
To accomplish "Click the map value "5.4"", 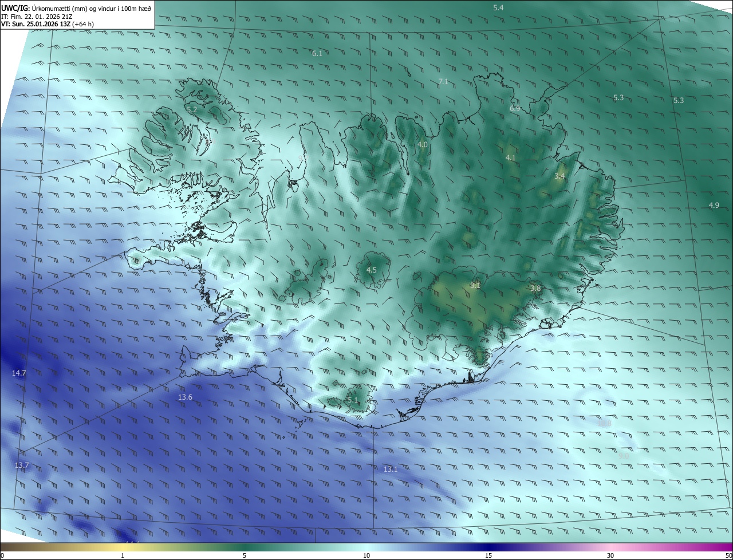I will (x=498, y=7).
